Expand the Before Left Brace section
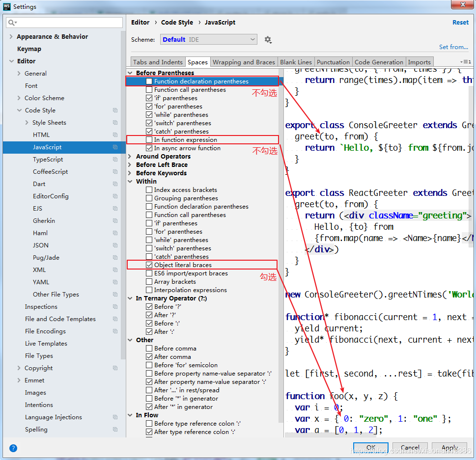The image size is (476, 460). [130, 165]
